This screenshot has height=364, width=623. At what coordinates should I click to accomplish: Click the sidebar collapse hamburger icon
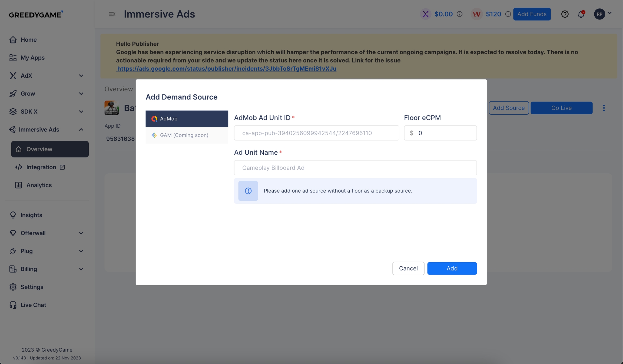coord(112,14)
